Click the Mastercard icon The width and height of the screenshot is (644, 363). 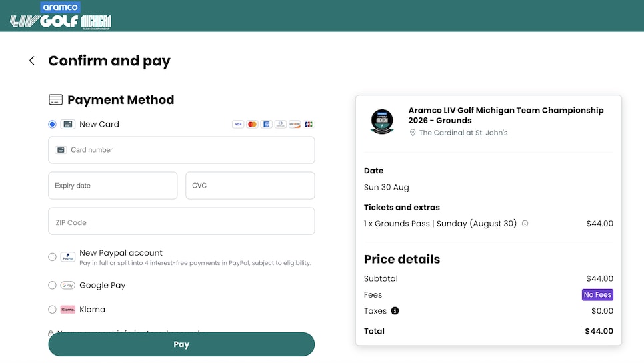[x=252, y=124]
